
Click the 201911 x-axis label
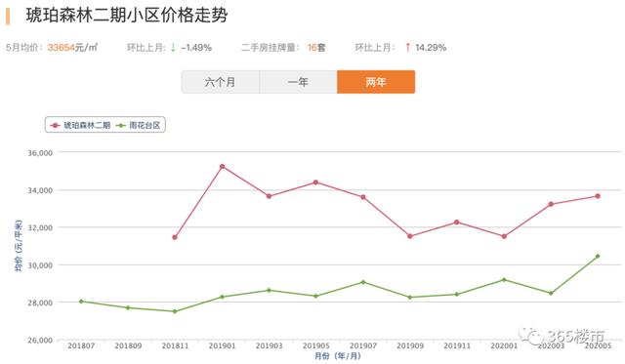pyautogui.click(x=457, y=345)
